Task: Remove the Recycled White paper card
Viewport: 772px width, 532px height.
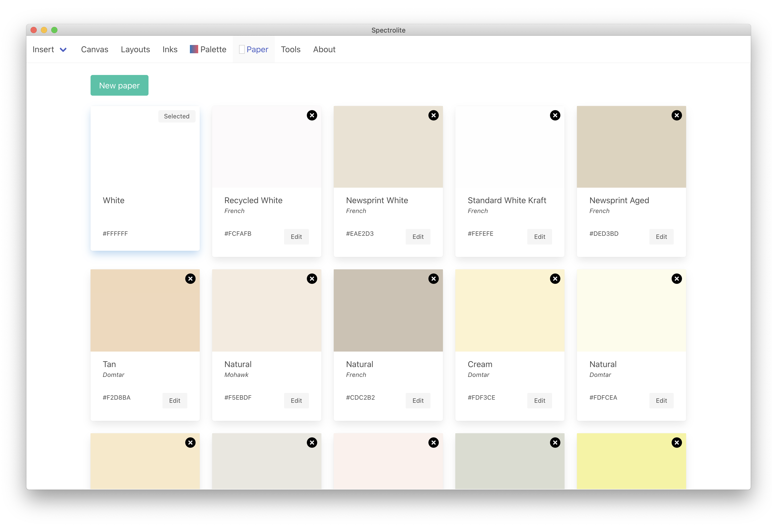Action: [x=311, y=115]
